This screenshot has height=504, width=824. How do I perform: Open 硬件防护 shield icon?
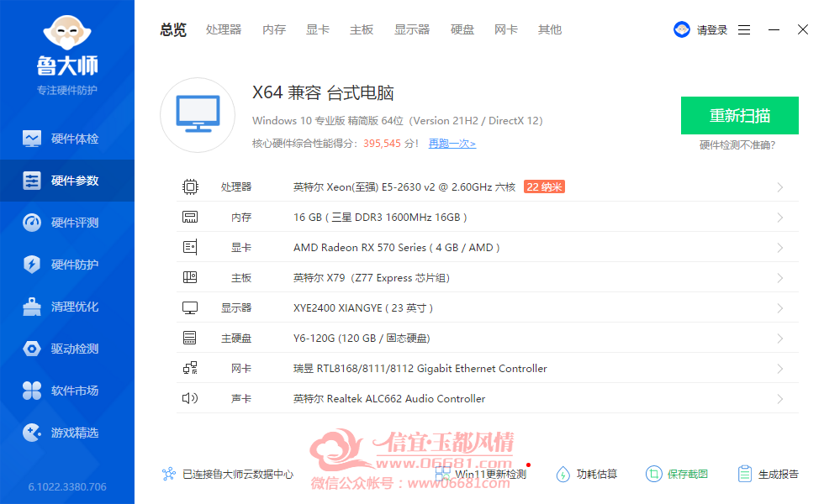(32, 265)
